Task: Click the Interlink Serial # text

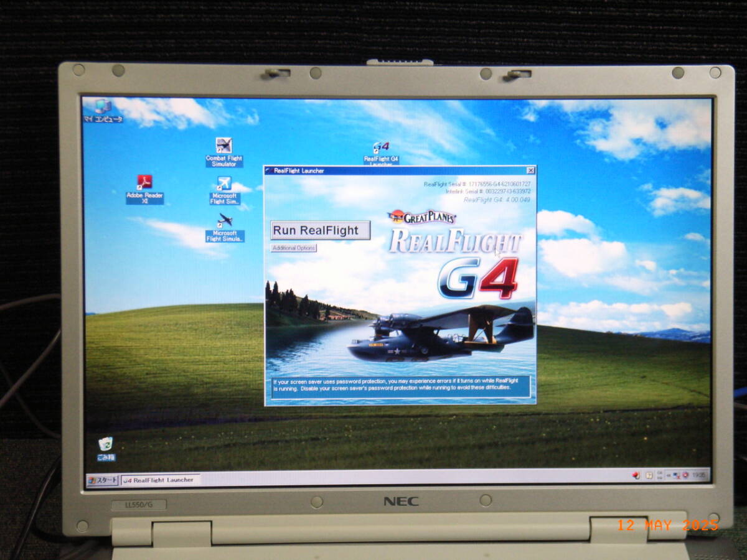Action: click(x=488, y=192)
